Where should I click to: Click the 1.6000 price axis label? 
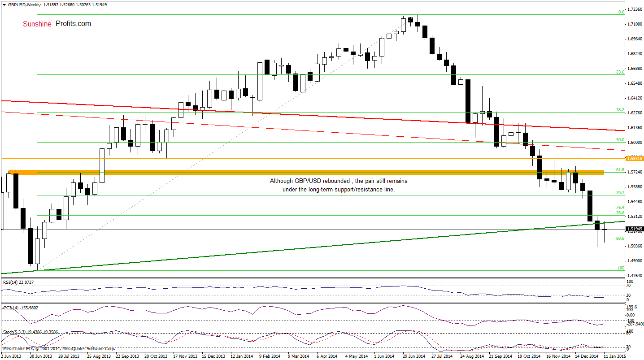click(635, 143)
